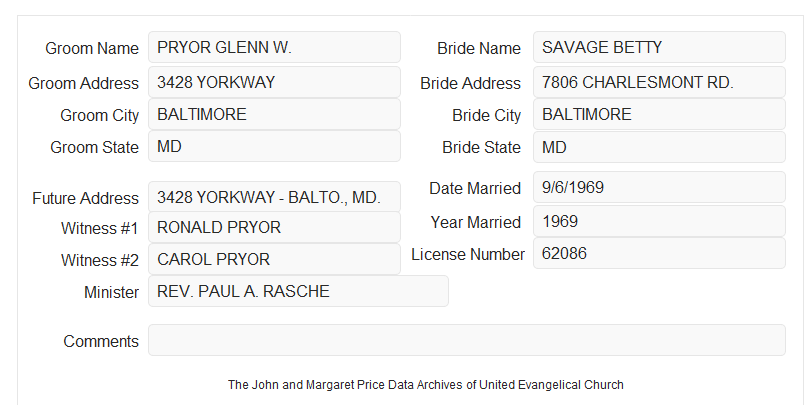
Task: Click the Minister label text
Action: 111,293
